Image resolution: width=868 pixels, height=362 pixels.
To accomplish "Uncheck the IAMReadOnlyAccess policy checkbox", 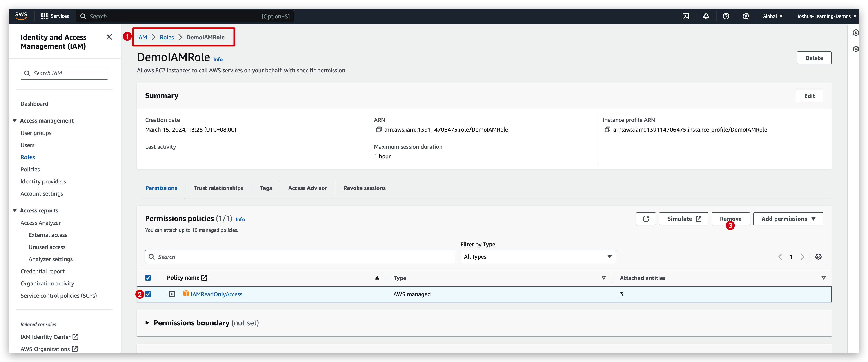I will click(x=148, y=294).
